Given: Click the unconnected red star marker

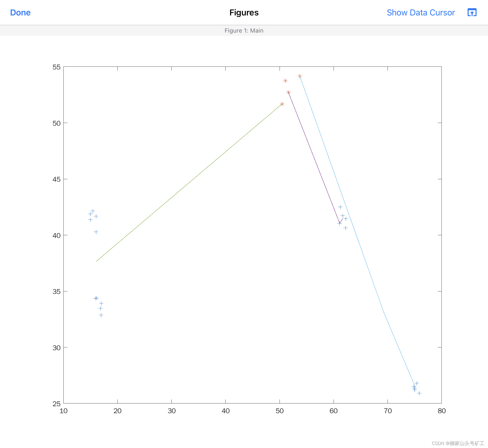Looking at the screenshot, I should click(x=285, y=81).
